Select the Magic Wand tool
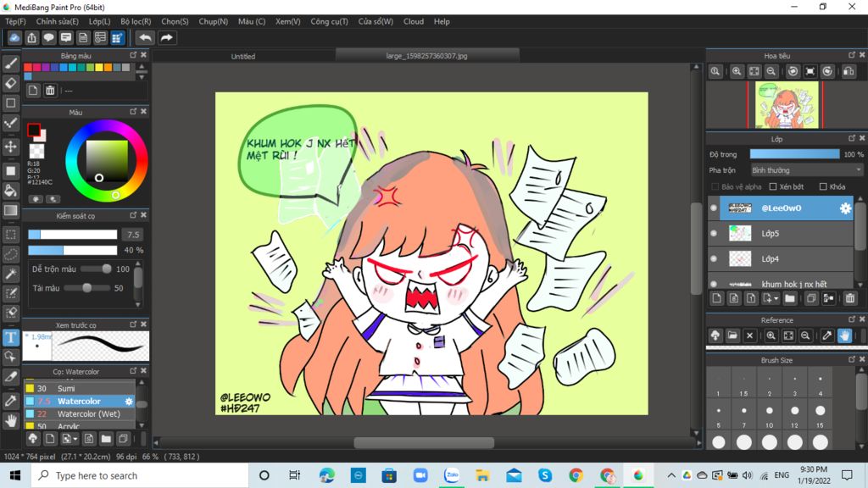This screenshot has width=868, height=488. pyautogui.click(x=10, y=274)
